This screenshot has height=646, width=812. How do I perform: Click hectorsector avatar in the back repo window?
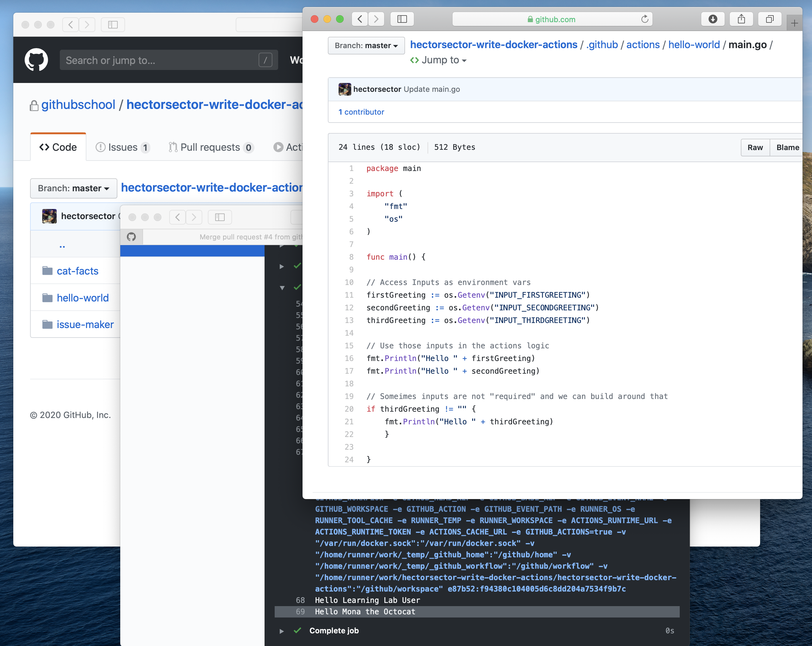49,216
